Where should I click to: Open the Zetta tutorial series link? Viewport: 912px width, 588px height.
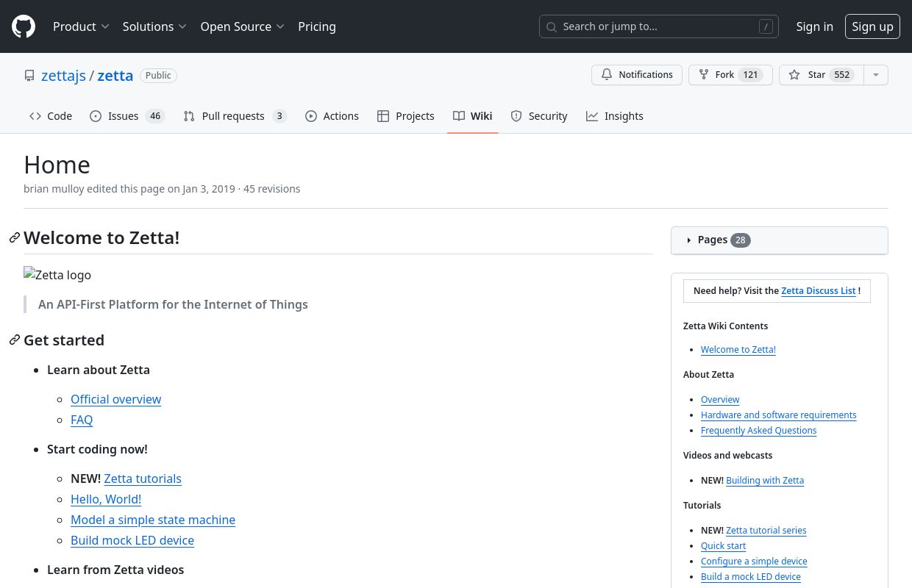(766, 531)
